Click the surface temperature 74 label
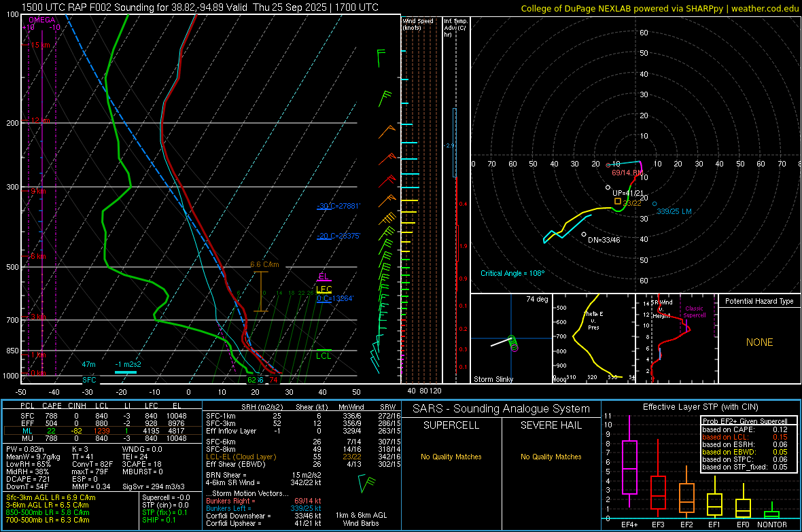This screenshot has width=802, height=532. (274, 380)
